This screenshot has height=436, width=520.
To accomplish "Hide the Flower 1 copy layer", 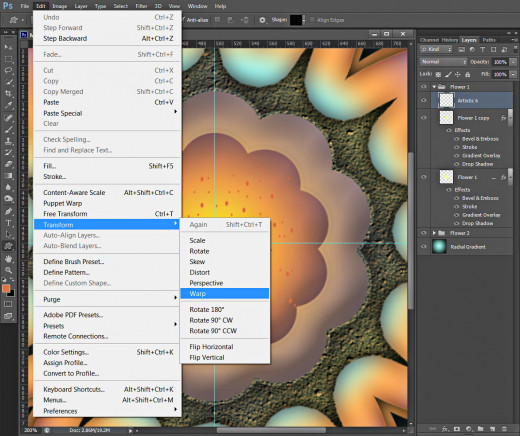I will coord(424,118).
